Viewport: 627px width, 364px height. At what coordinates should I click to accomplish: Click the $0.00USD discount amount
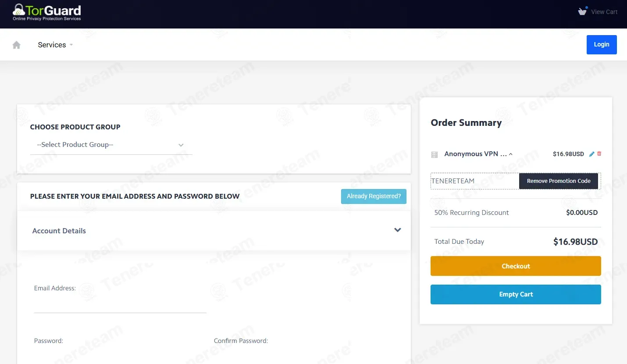[582, 213]
